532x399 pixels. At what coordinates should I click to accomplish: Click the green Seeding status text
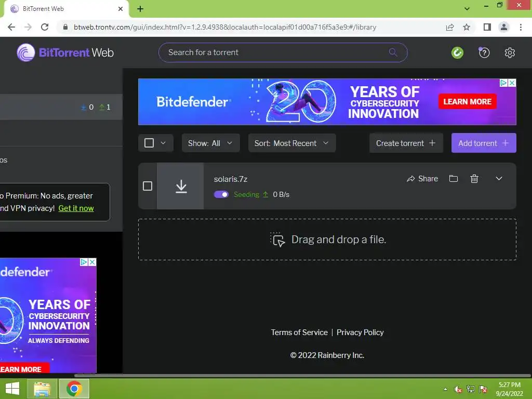[x=246, y=194]
